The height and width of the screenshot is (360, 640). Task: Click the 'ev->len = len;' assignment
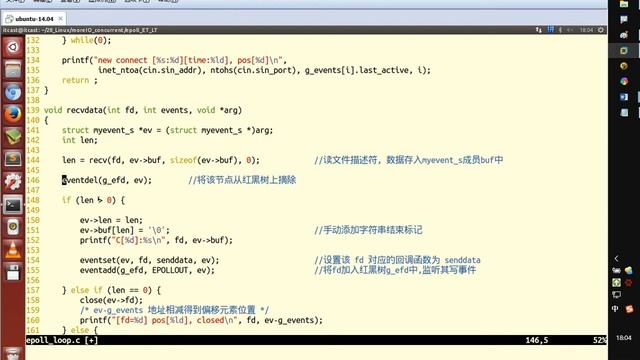point(111,220)
